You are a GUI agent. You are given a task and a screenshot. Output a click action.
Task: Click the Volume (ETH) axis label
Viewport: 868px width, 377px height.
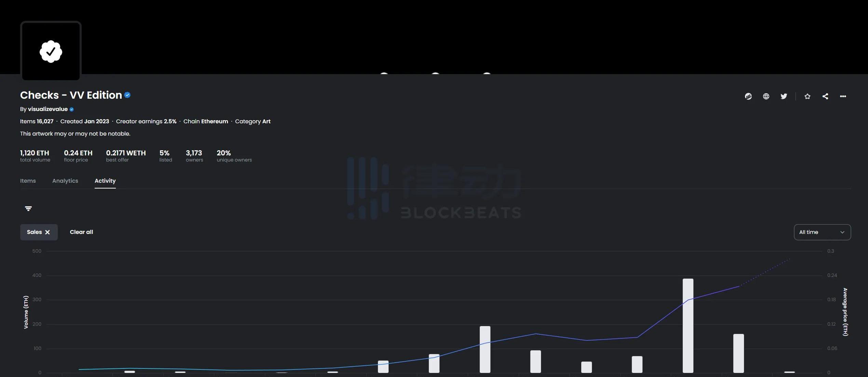tap(26, 312)
